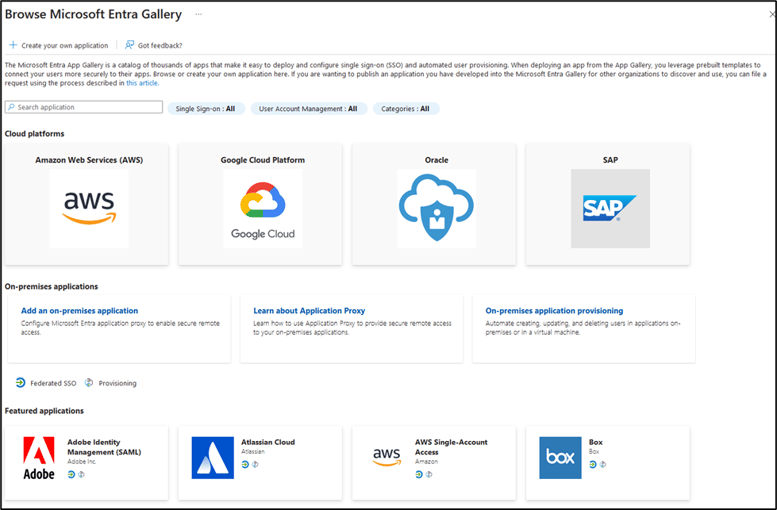Click the Provisioning legend label
The image size is (777, 510).
[117, 383]
